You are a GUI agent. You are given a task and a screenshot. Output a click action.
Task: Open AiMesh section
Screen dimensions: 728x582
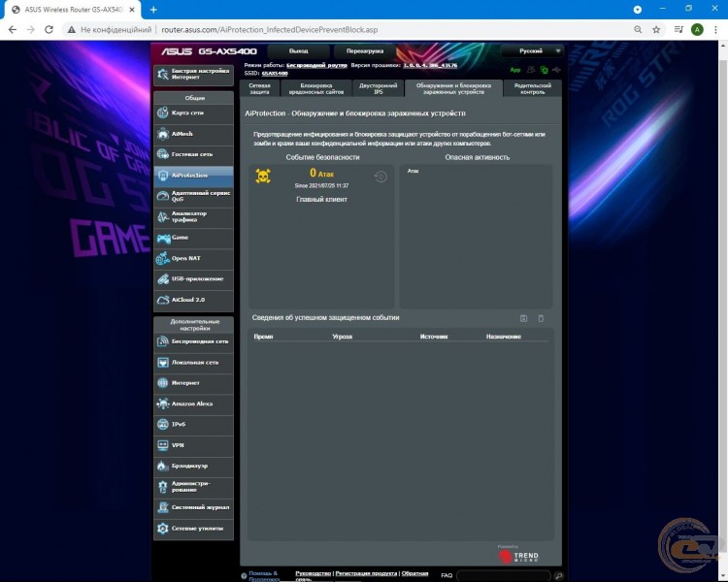pos(193,134)
